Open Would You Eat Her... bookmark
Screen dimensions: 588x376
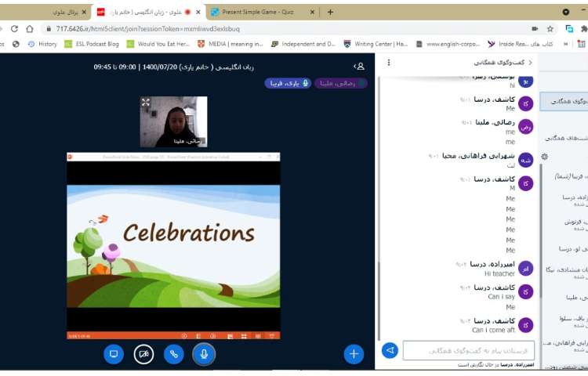(x=158, y=44)
